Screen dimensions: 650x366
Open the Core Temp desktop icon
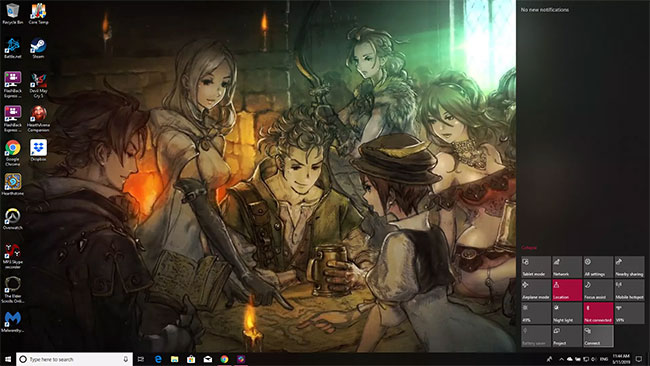pos(38,14)
